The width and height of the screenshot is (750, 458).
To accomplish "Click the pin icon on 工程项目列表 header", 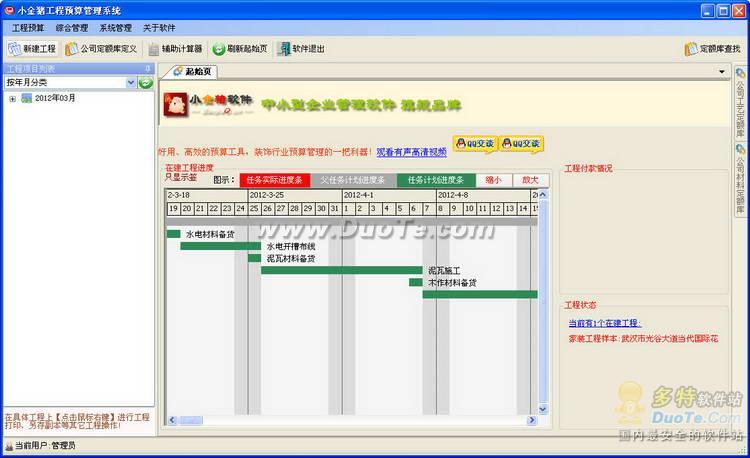I will 148,69.
